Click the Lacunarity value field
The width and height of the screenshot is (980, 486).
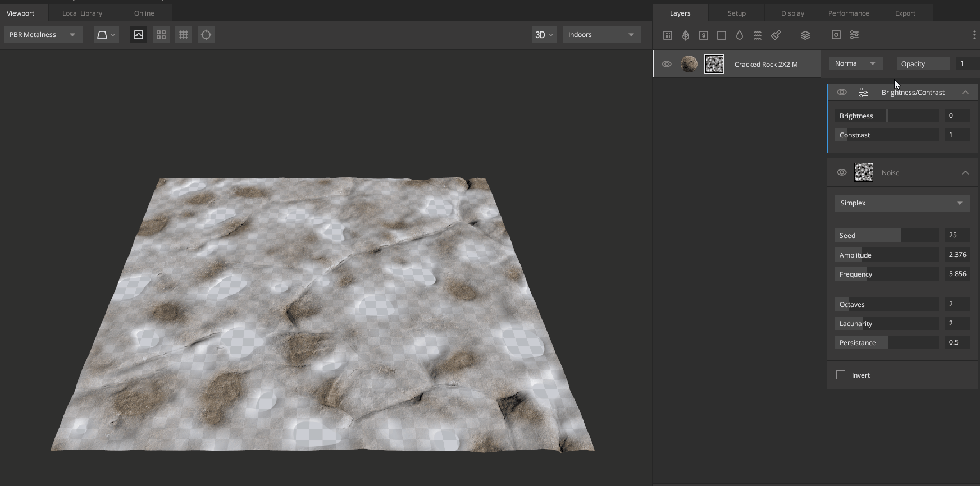click(x=957, y=323)
